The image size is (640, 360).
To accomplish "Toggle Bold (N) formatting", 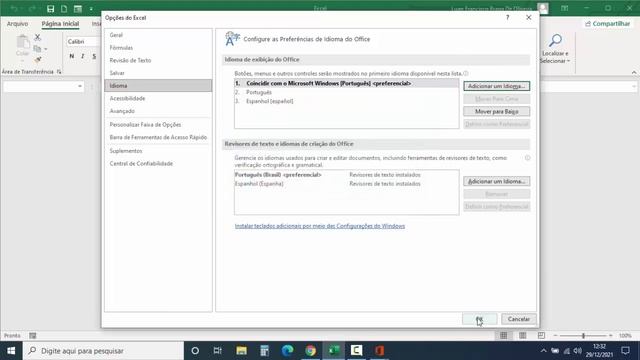I will tap(72, 56).
